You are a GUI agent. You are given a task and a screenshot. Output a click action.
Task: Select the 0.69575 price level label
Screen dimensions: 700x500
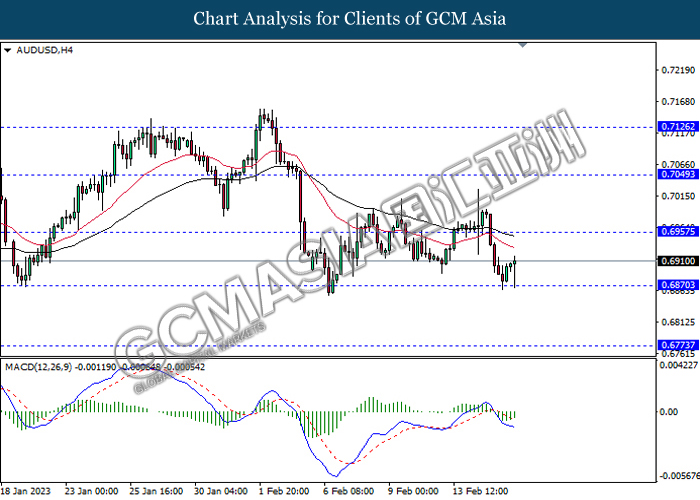(678, 232)
